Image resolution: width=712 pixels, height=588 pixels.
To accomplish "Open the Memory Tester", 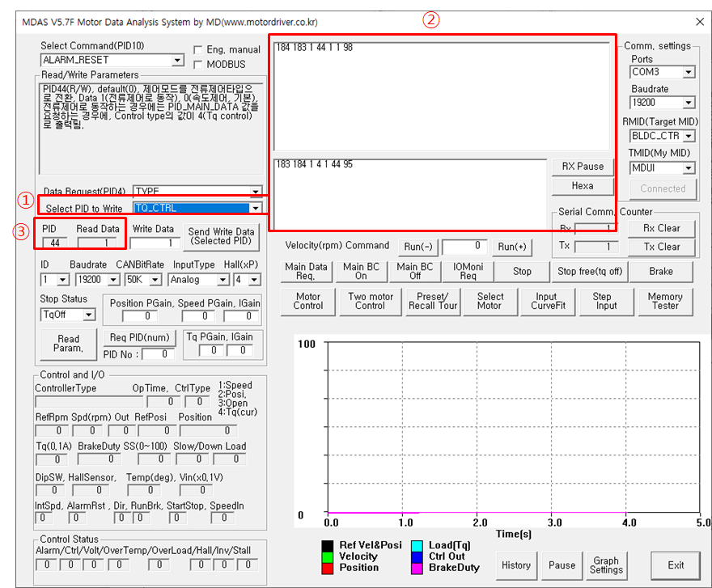I will (665, 302).
